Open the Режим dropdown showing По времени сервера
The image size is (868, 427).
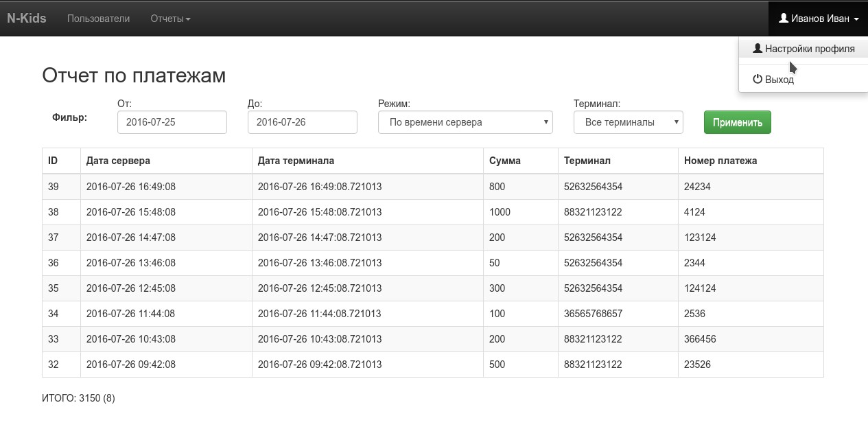point(465,122)
